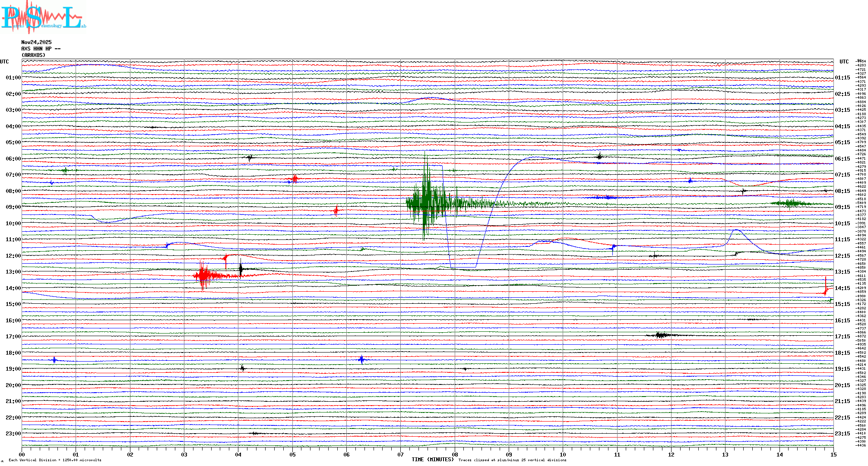Click the Each Vertical Division footnote

click(55, 460)
